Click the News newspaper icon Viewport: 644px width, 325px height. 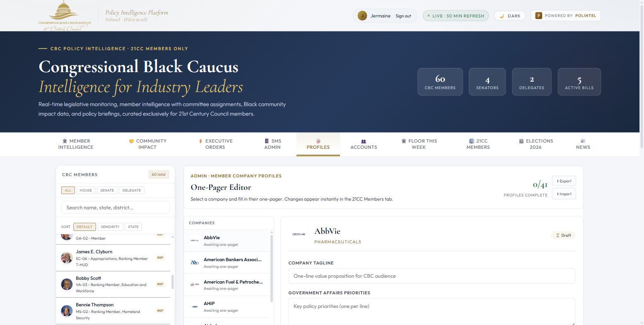point(583,141)
